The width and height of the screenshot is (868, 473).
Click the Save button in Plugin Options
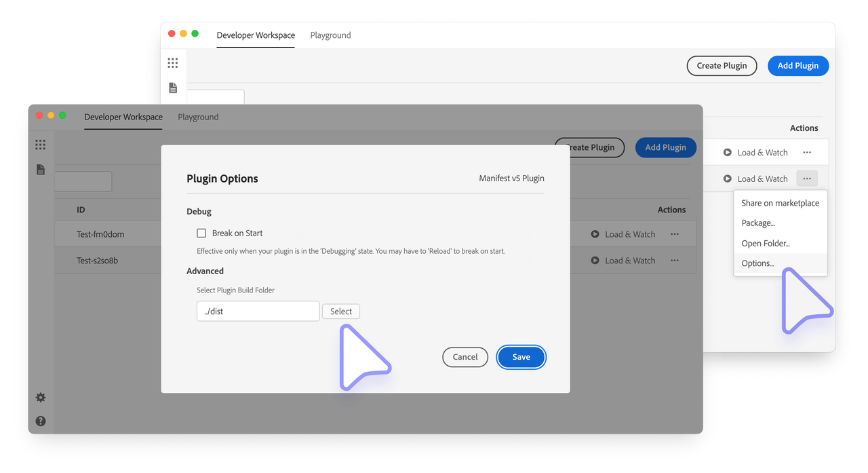coord(521,357)
